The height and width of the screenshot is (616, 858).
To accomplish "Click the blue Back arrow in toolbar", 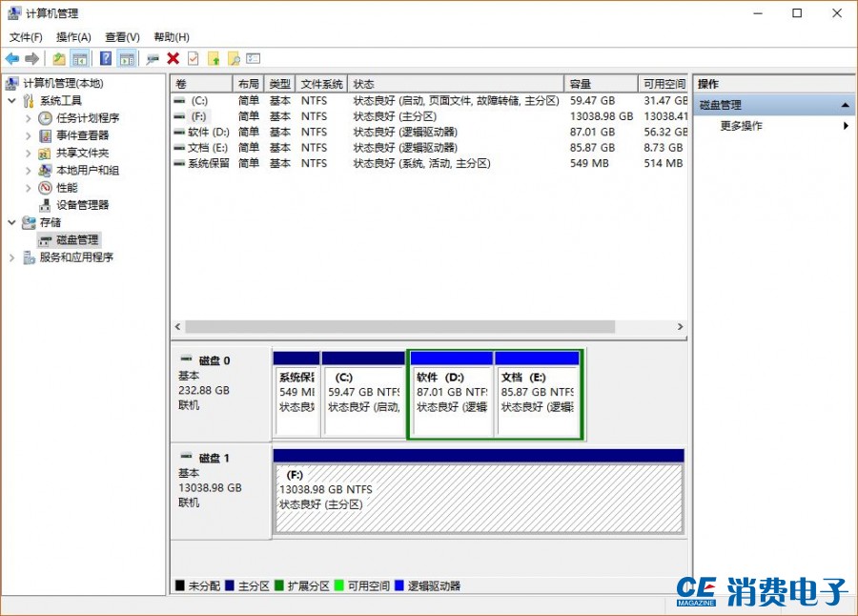I will pyautogui.click(x=12, y=58).
